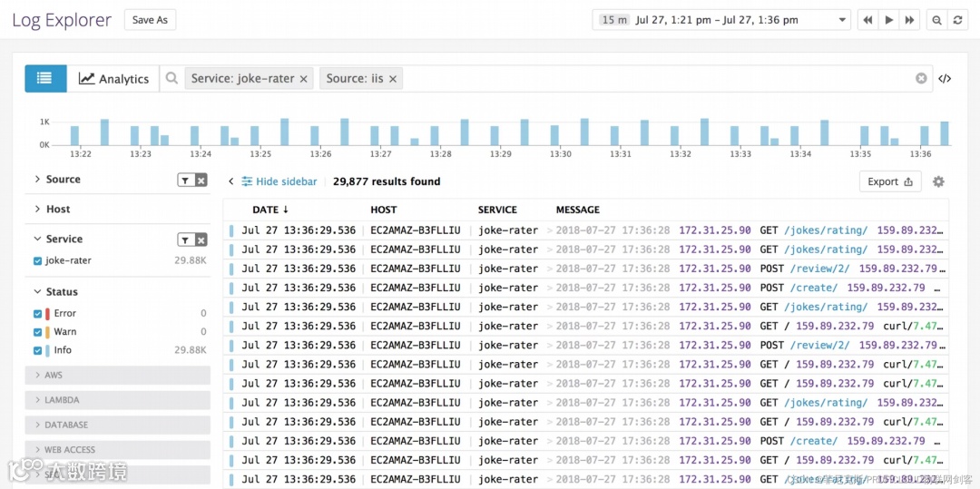This screenshot has width=980, height=489.
Task: Export the log results
Action: 890,181
